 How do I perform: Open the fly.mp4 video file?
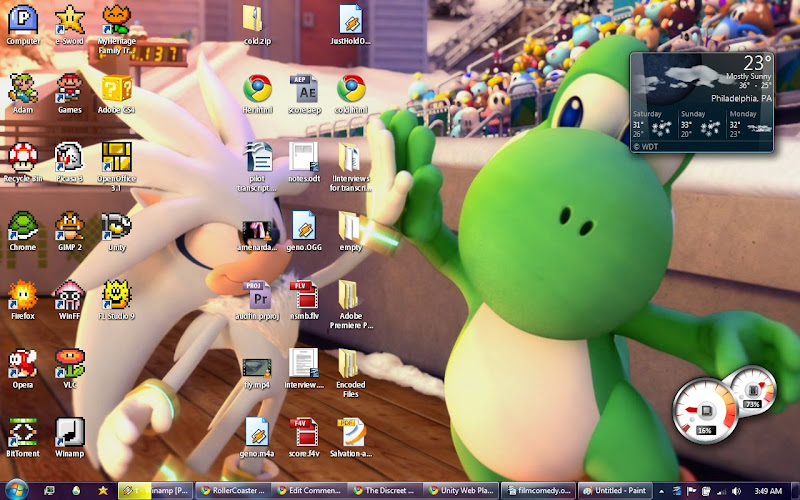coord(258,365)
